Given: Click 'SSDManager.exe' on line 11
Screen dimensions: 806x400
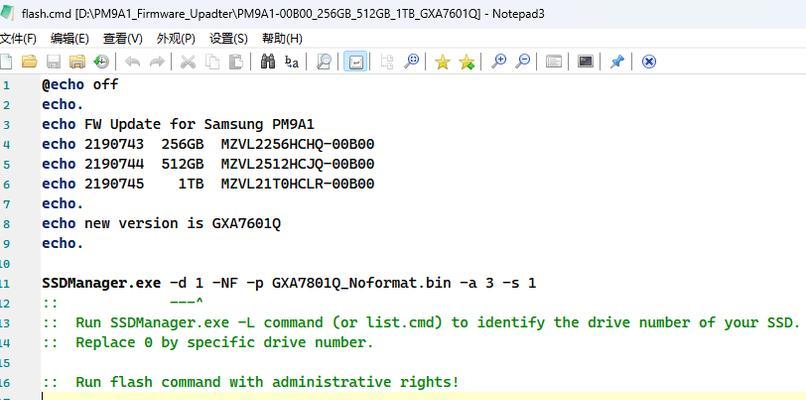Looking at the screenshot, I should (x=101, y=283).
